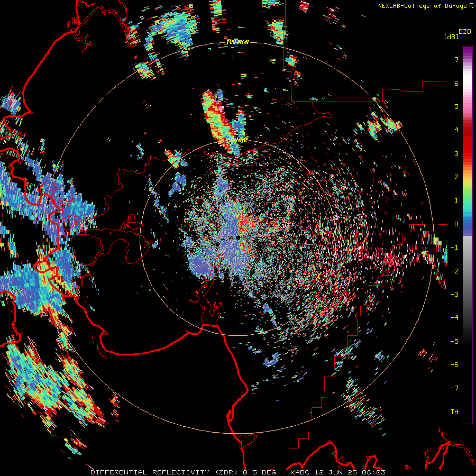Click the color scale value 6
476x476 pixels.
(x=456, y=83)
